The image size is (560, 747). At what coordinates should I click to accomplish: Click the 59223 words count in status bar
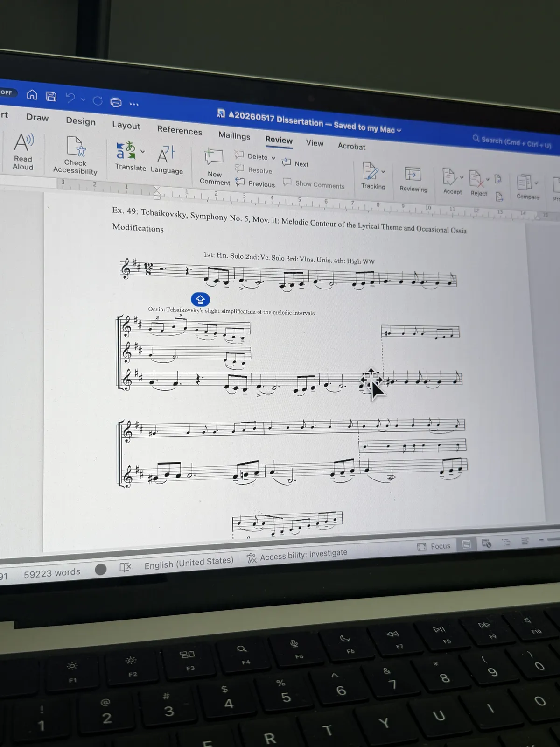(52, 573)
